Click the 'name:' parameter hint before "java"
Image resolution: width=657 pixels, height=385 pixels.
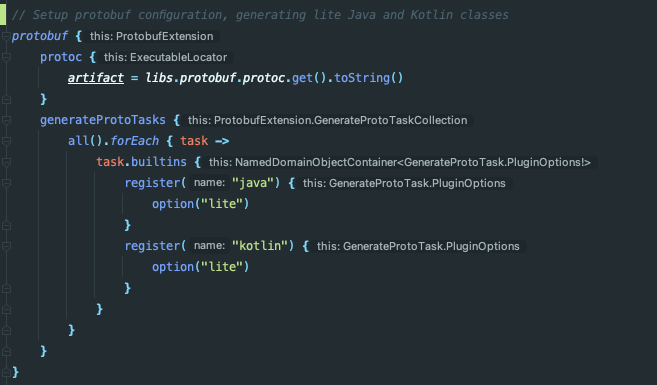coord(209,183)
